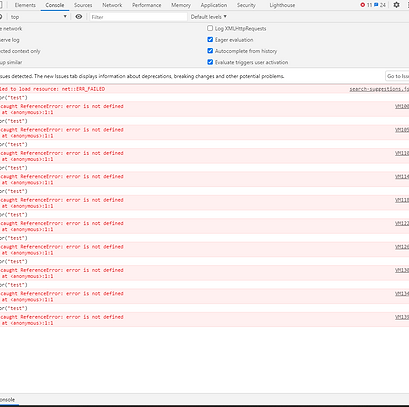Open the VM130 source link
The width and height of the screenshot is (409, 407).
click(402, 270)
